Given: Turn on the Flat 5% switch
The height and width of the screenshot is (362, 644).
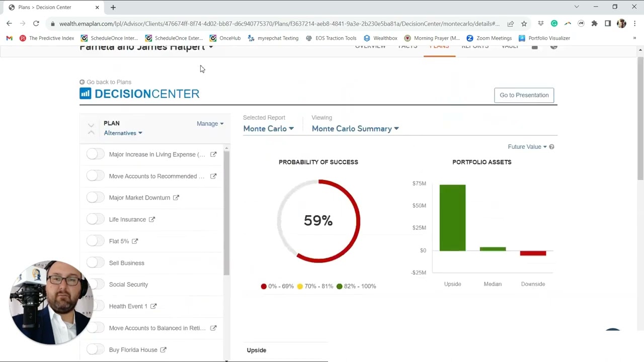Looking at the screenshot, I should (95, 241).
